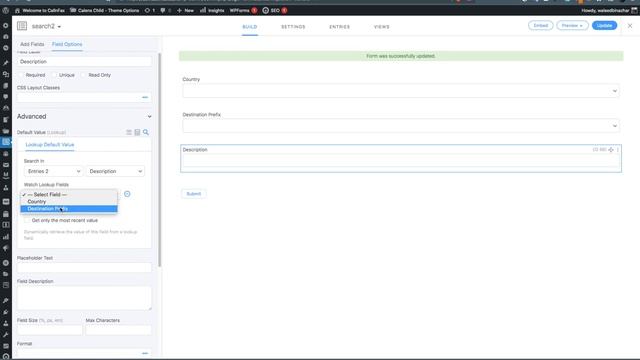640x360 pixels.
Task: Edit the Field Label input containing Description
Action: pyautogui.click(x=84, y=62)
